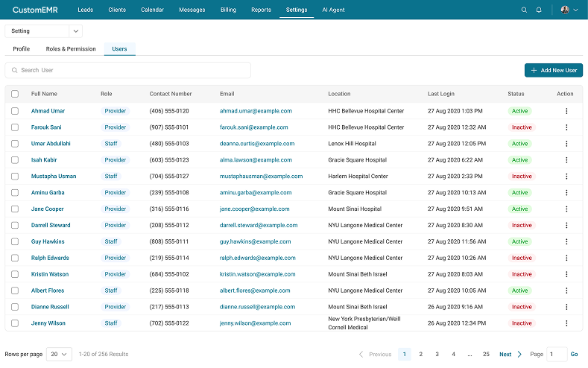Tick the checkbox beside Kristin Watson
588x368 pixels.
(15, 274)
